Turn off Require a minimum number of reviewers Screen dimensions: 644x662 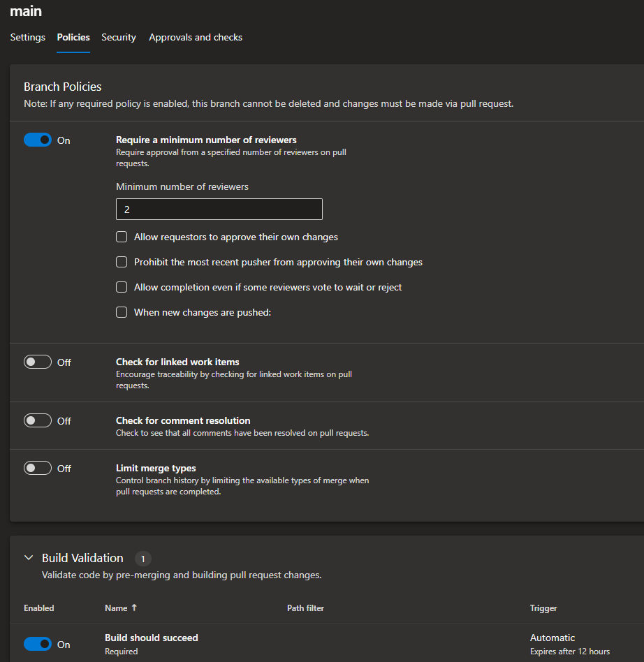(38, 140)
